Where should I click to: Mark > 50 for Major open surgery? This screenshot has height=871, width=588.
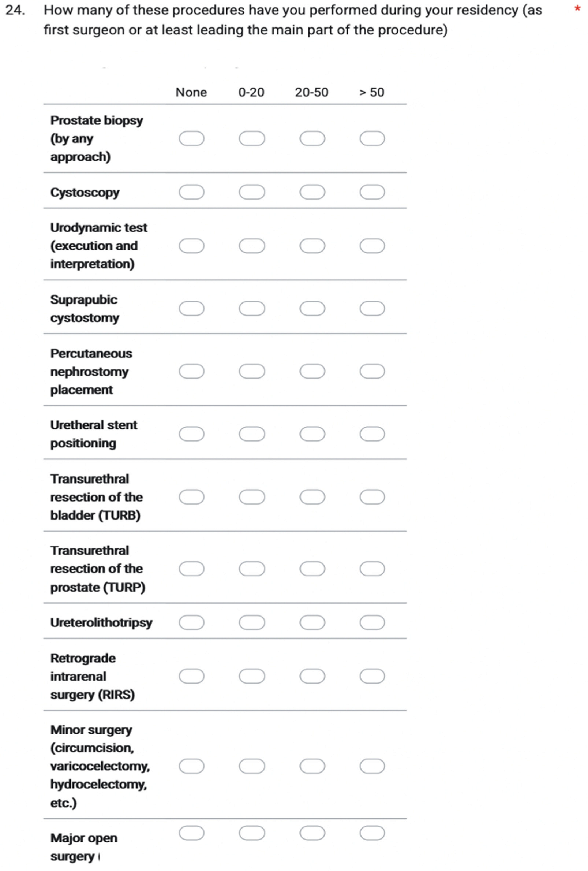pyautogui.click(x=372, y=833)
